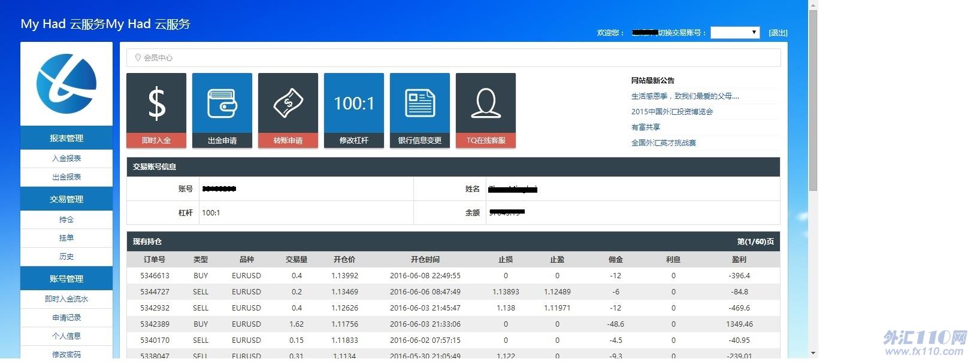Click profit value -396.4
Screen dimensions: 980x362
click(739, 276)
